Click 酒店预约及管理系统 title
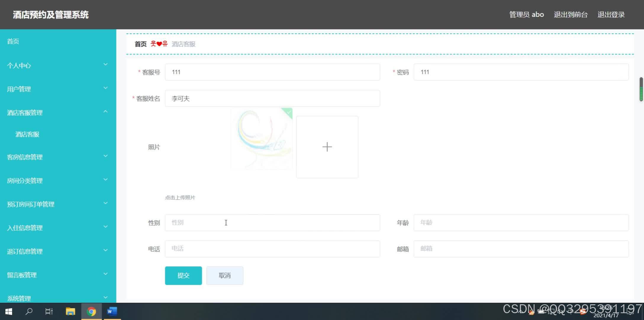This screenshot has height=320, width=644. pyautogui.click(x=51, y=15)
